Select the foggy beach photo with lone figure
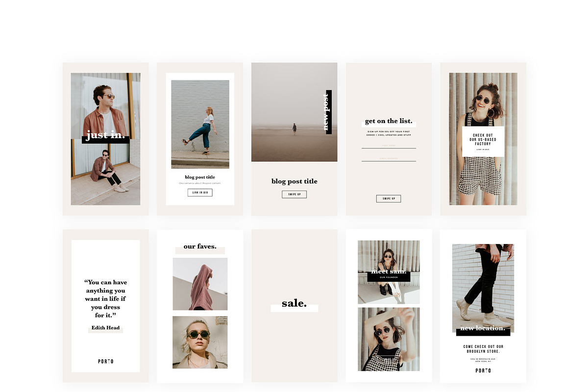588x392 pixels. coord(294,112)
